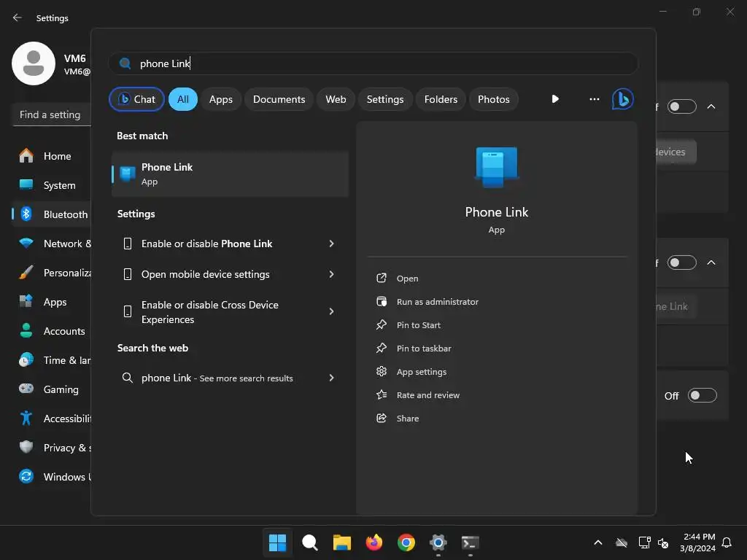The height and width of the screenshot is (560, 747).
Task: Open Gaming in Settings sidebar
Action: (52, 389)
